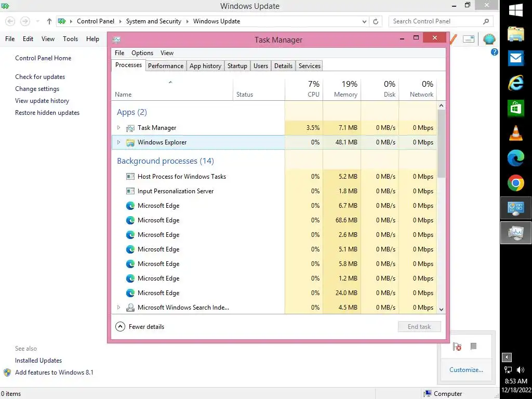Click scrollbar down arrow in process list

pyautogui.click(x=441, y=310)
